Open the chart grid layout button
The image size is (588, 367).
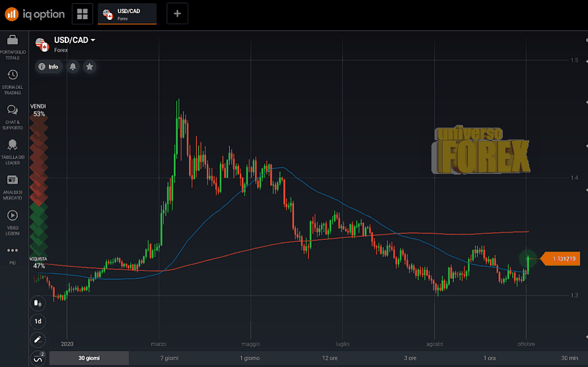[83, 13]
